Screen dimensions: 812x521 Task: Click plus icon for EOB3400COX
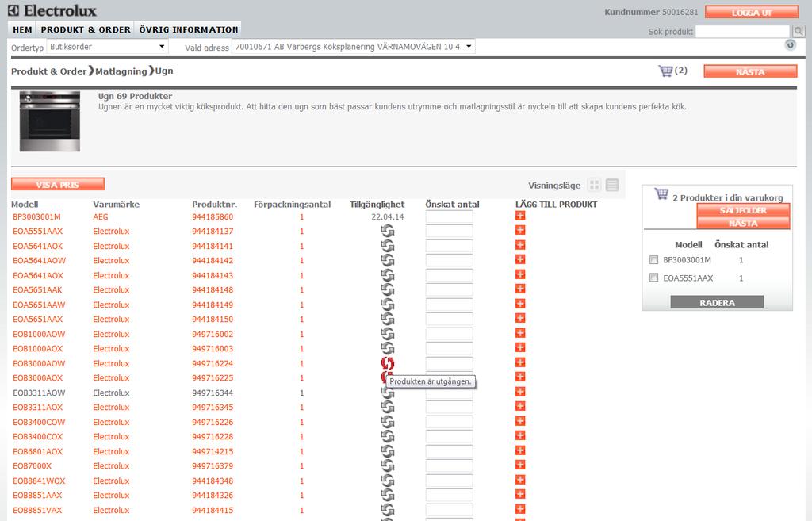coord(520,435)
